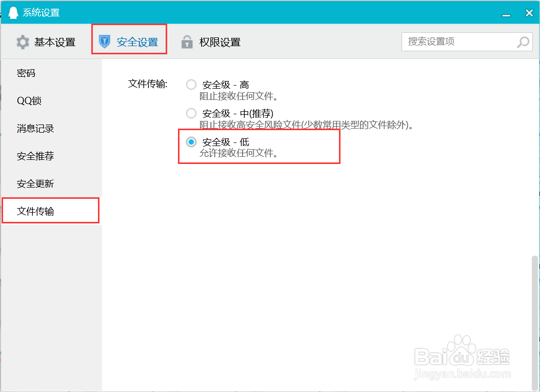The width and height of the screenshot is (540, 392).
Task: Click the 系统设置 window title
Action: (41, 13)
